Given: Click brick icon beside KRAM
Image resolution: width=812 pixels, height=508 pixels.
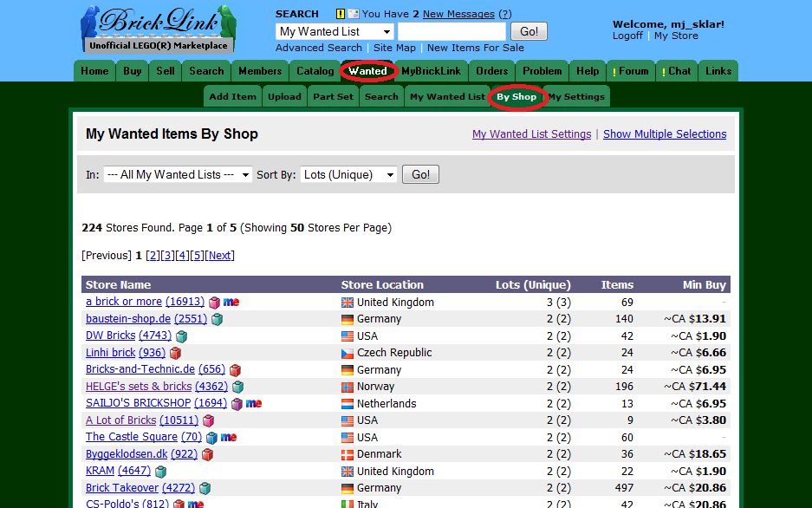Looking at the screenshot, I should [160, 472].
